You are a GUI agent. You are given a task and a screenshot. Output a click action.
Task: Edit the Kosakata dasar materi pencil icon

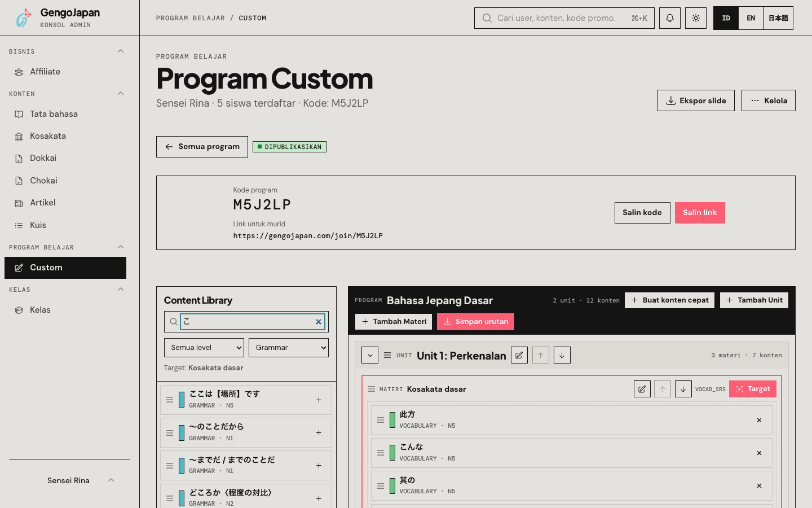[x=642, y=389]
